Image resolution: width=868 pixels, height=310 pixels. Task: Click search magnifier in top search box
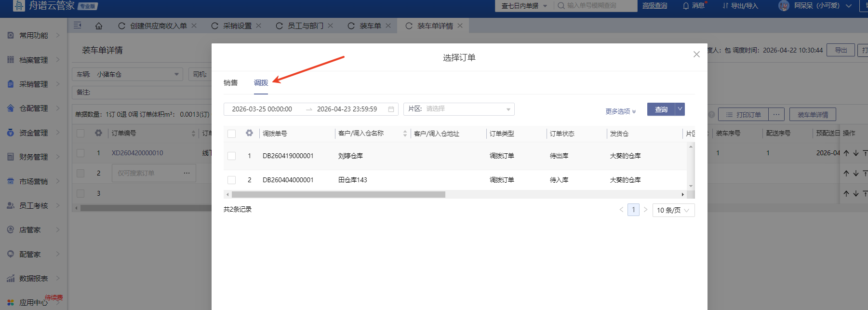(x=561, y=6)
